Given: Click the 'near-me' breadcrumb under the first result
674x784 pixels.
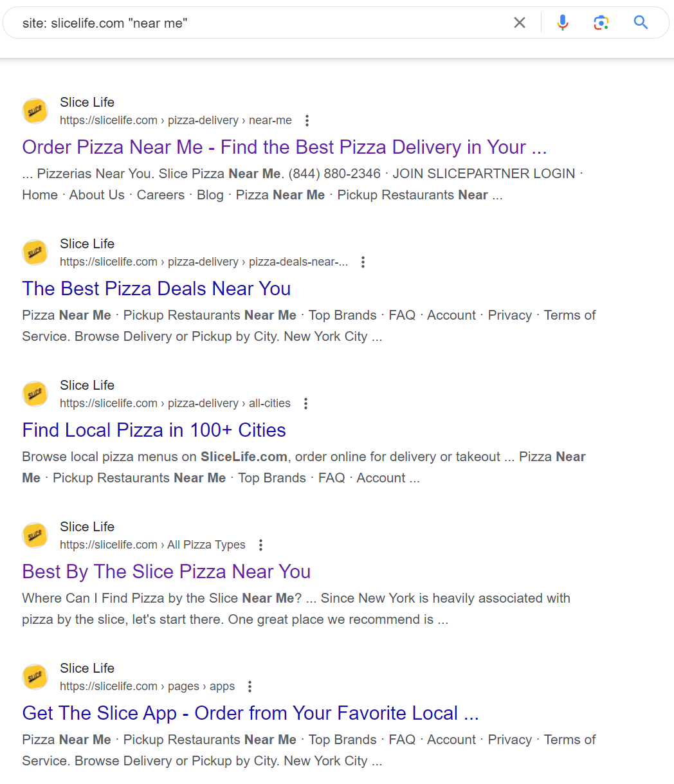Looking at the screenshot, I should pyautogui.click(x=270, y=120).
